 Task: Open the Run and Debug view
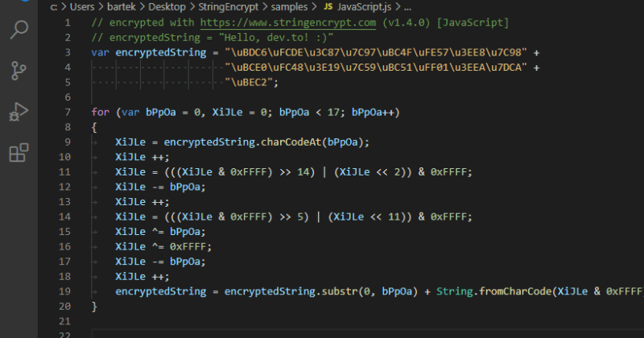point(19,111)
